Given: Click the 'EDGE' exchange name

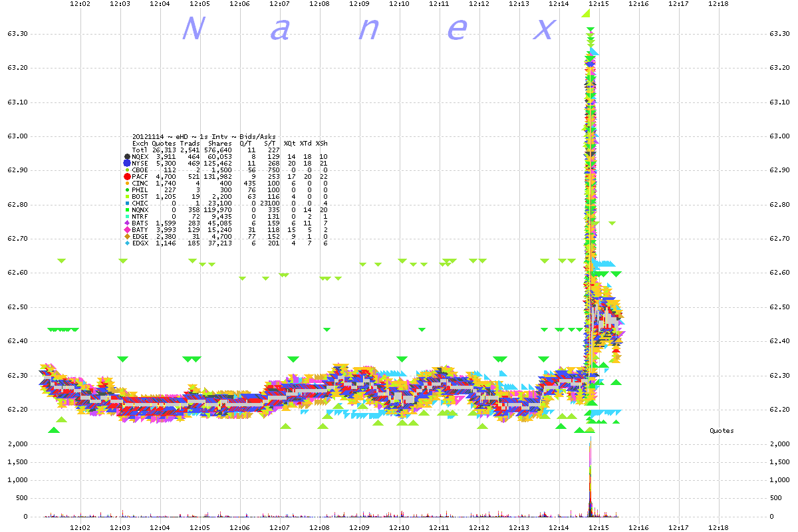Looking at the screenshot, I should click(x=140, y=236).
